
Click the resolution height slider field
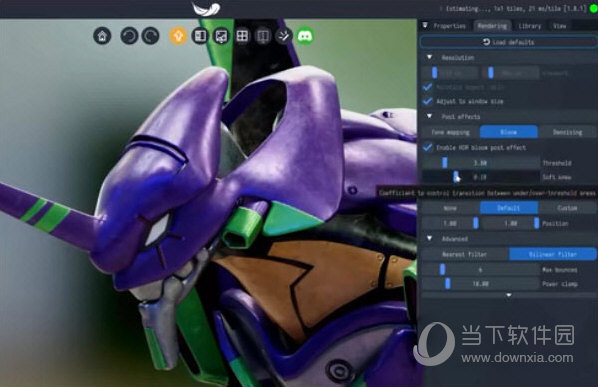(510, 72)
